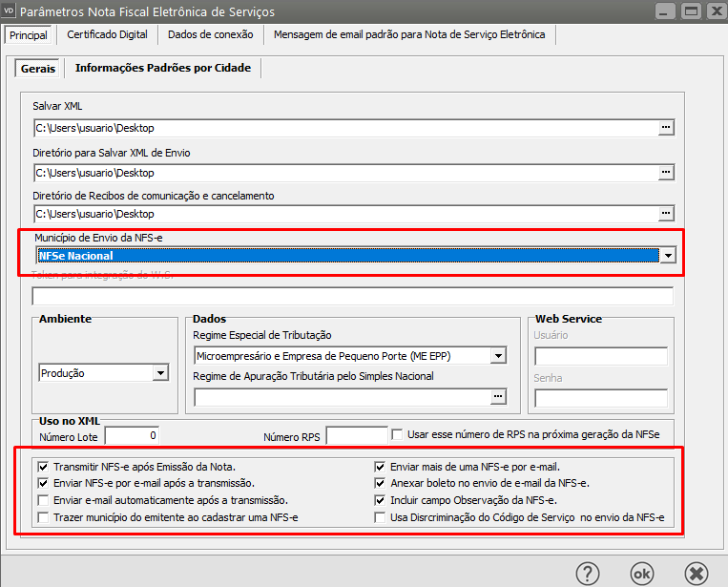Click Diretório para Salvar XML de Envio field

(x=346, y=173)
